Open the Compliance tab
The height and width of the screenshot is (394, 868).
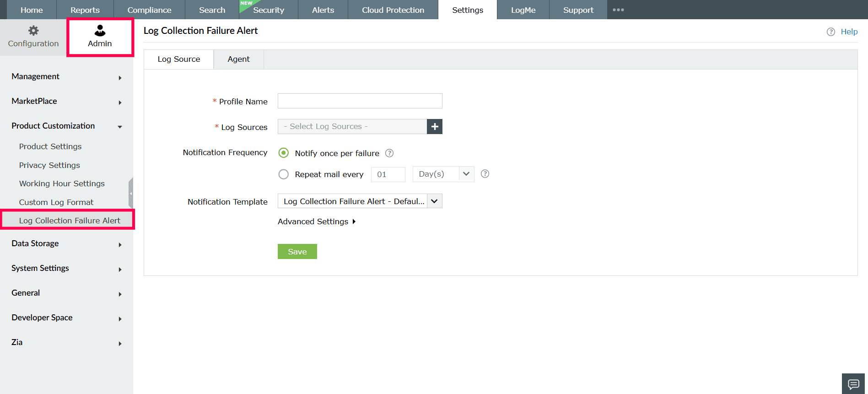[x=149, y=10]
